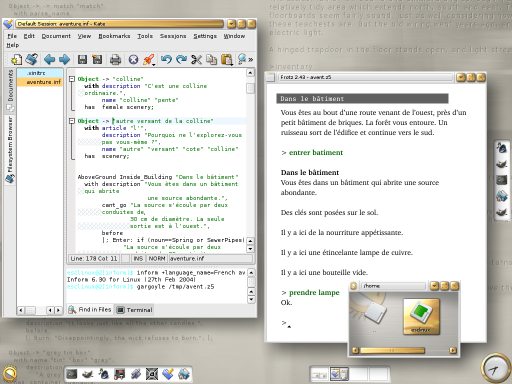Screen dimensions: 512x384
Task: Open the Document menu
Action: (56, 36)
